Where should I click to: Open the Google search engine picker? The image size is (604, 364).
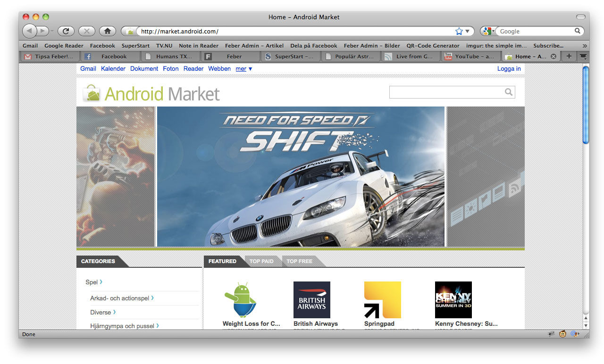click(x=488, y=31)
